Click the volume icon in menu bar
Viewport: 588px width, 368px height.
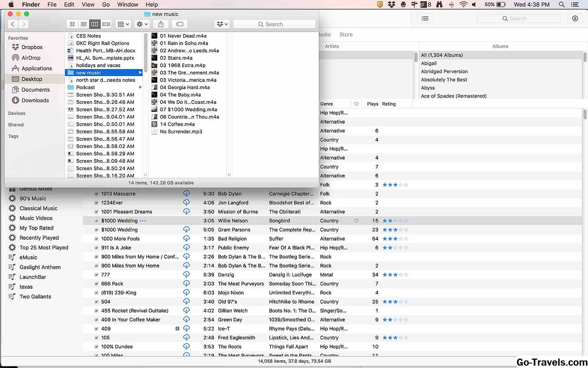click(x=474, y=5)
